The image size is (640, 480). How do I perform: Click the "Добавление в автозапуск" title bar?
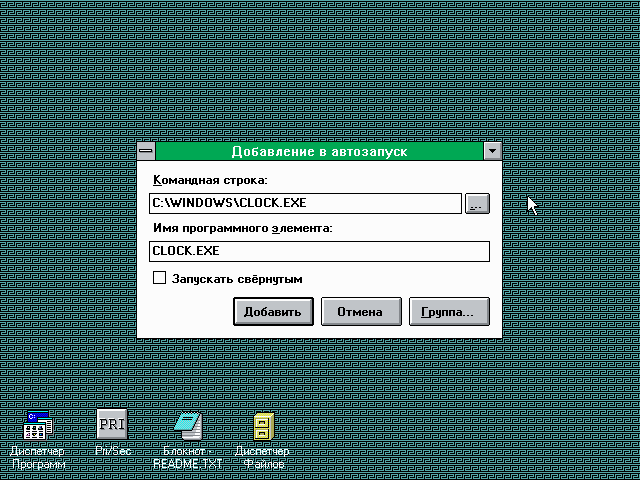point(319,152)
